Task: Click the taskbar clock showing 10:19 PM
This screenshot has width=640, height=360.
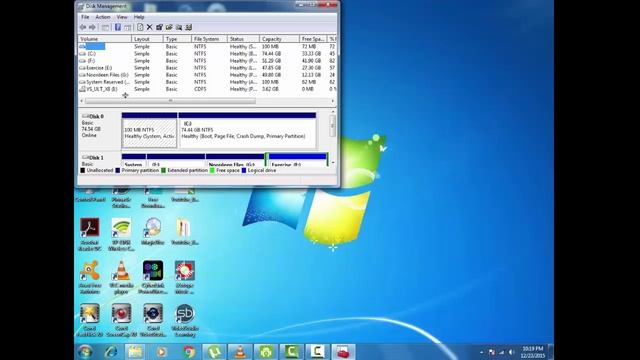Action: pos(533,352)
